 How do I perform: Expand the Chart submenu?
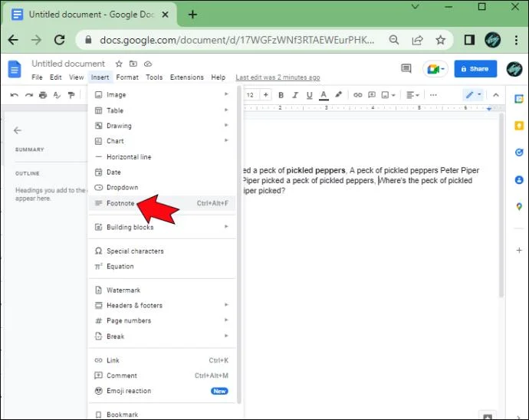coord(162,141)
